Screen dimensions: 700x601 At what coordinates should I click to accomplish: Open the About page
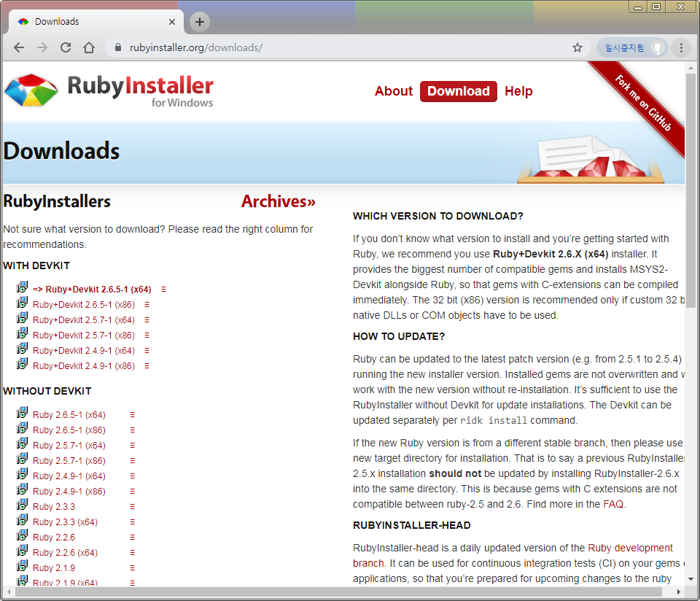394,91
